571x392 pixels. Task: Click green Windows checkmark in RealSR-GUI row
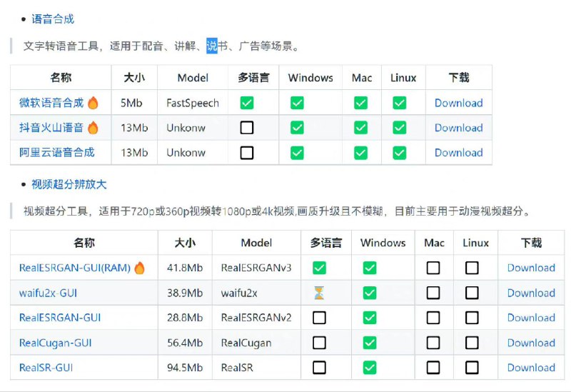(369, 368)
